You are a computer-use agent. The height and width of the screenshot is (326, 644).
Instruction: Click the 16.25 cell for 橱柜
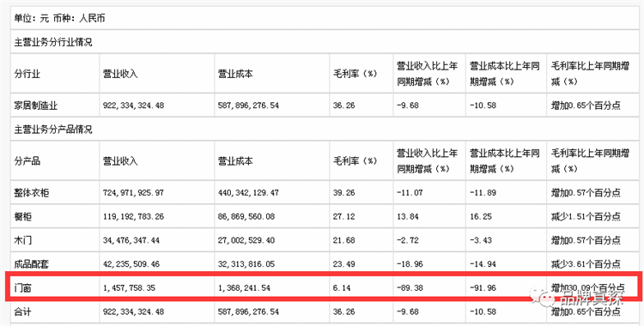481,216
